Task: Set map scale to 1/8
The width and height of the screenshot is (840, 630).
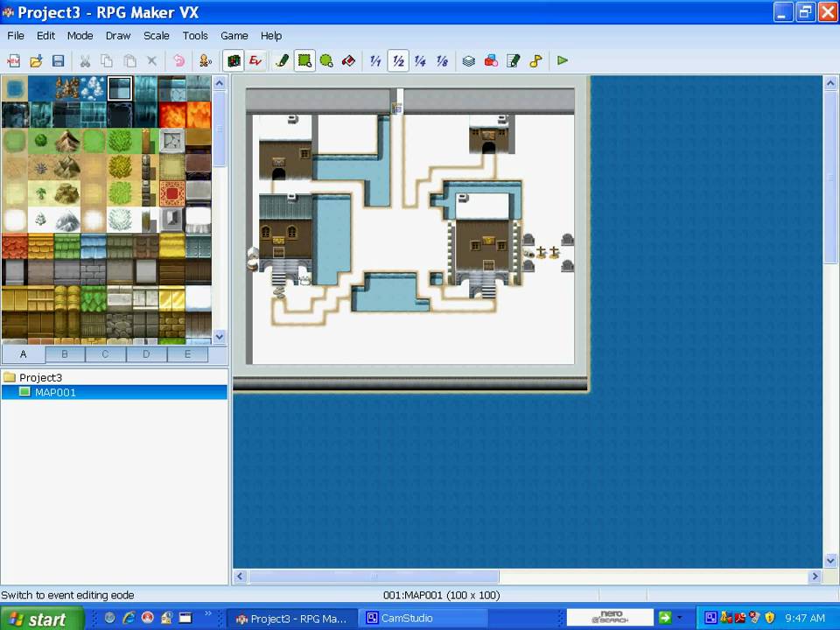Action: click(442, 60)
